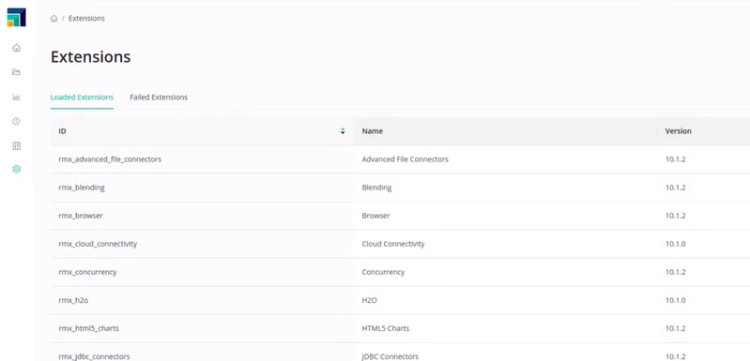750x361 pixels.
Task: Open the sidebar icon below the clock
Action: click(16, 146)
